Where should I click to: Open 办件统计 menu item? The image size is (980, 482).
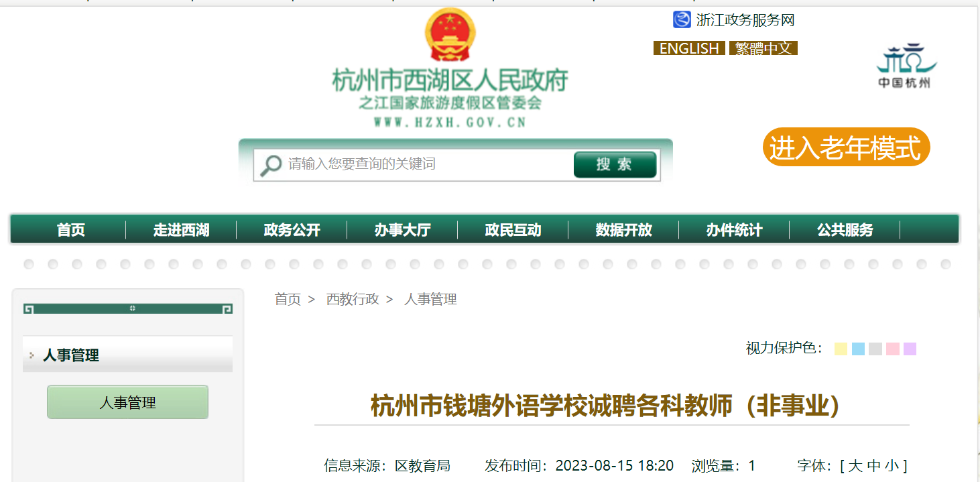pos(734,230)
